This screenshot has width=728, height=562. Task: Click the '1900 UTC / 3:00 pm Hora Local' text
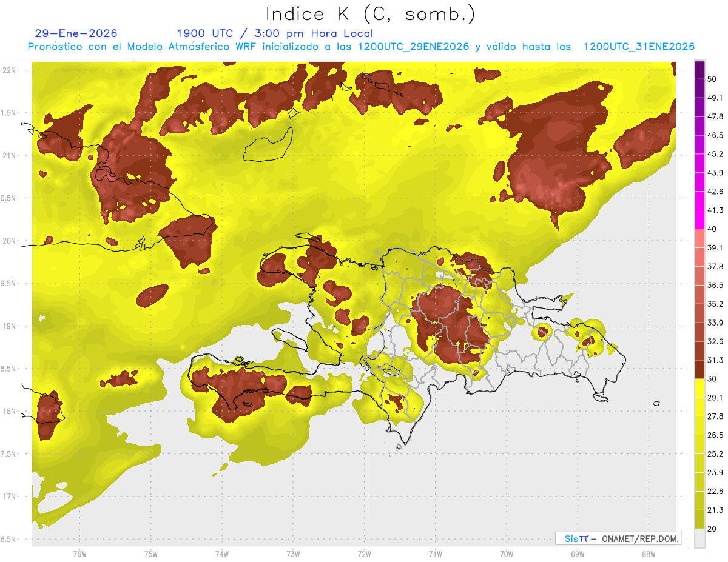click(x=274, y=33)
